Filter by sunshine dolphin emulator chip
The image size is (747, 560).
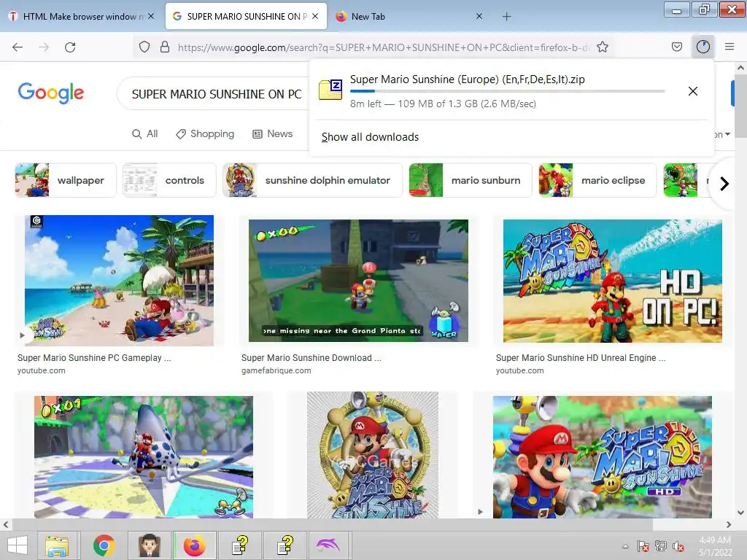coord(312,181)
